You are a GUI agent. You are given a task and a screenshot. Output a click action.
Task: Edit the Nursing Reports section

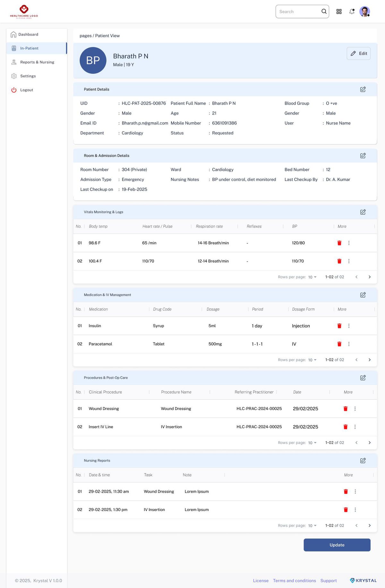[363, 461]
